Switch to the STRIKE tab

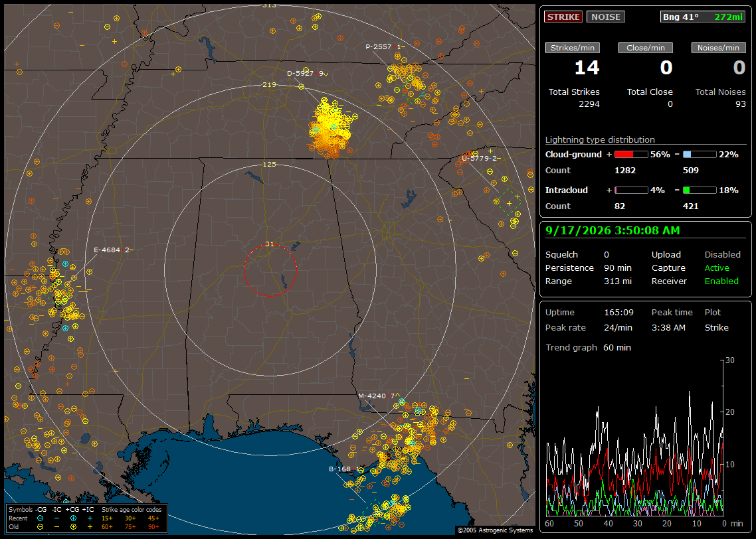pyautogui.click(x=563, y=17)
